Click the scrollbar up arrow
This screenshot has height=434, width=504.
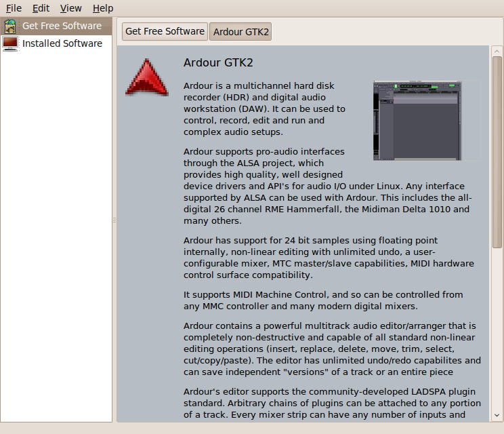point(497,51)
